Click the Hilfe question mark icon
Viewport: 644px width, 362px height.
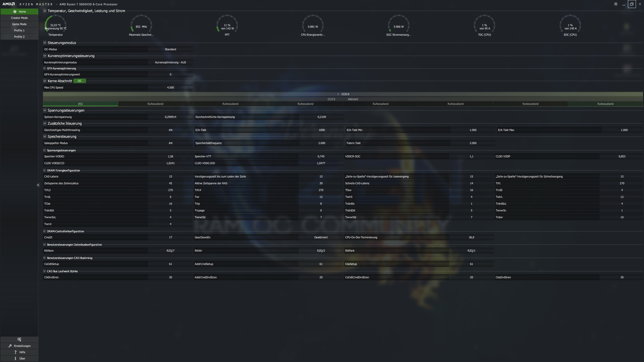point(15,352)
